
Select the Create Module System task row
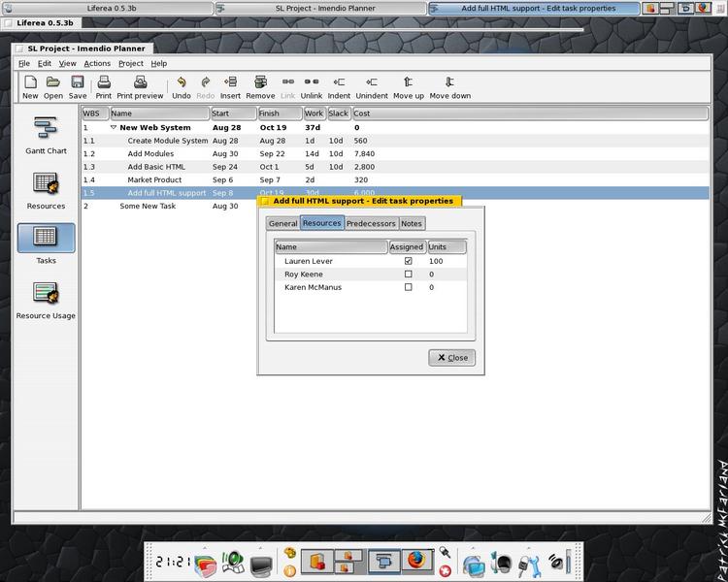point(395,141)
